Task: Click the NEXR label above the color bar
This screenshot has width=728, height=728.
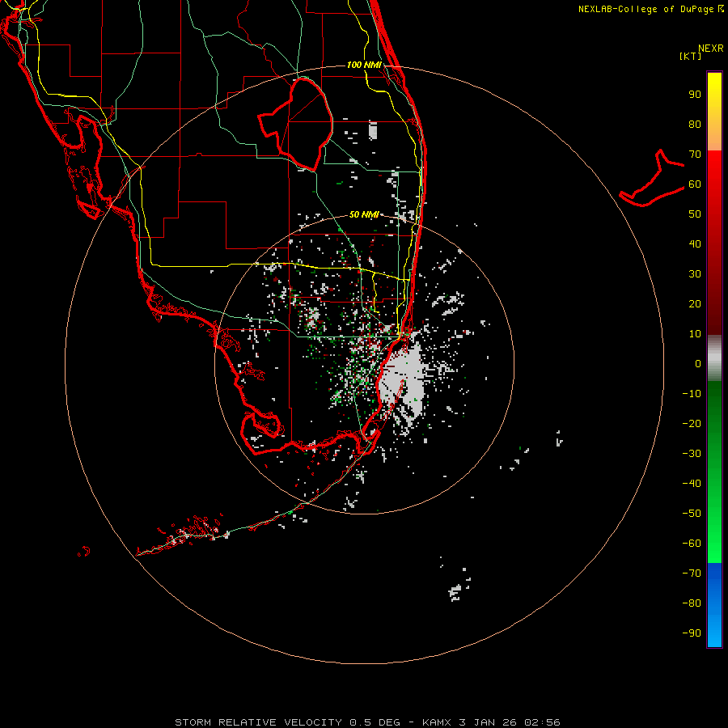Action: (x=711, y=49)
